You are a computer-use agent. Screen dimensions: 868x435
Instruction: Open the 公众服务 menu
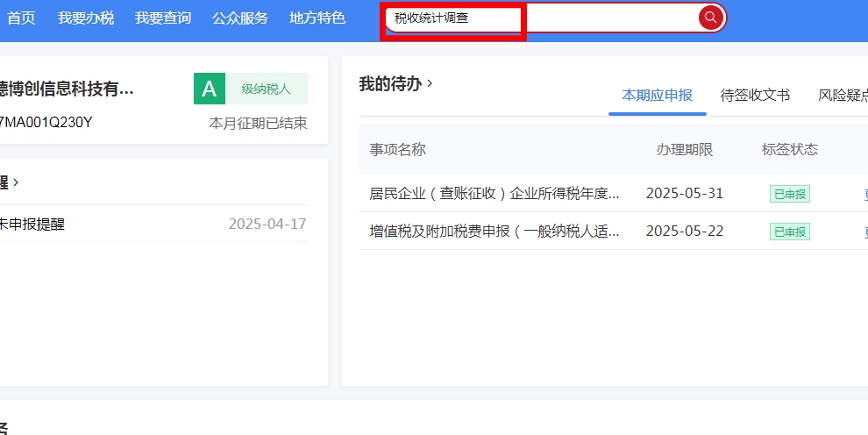(x=239, y=18)
